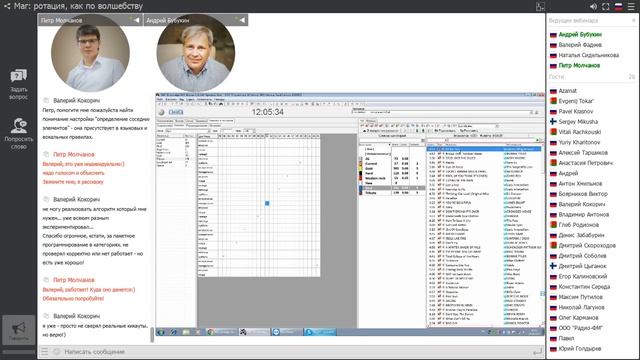Click Chrome taskbar button in shared screen
Screen dimensions: 640x360
point(222,332)
